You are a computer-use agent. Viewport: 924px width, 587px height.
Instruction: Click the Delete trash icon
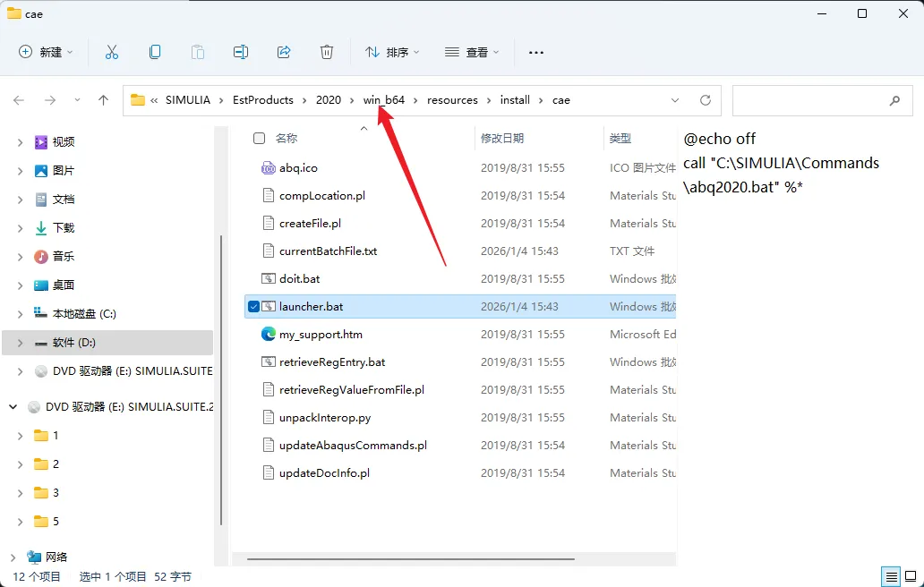(327, 53)
